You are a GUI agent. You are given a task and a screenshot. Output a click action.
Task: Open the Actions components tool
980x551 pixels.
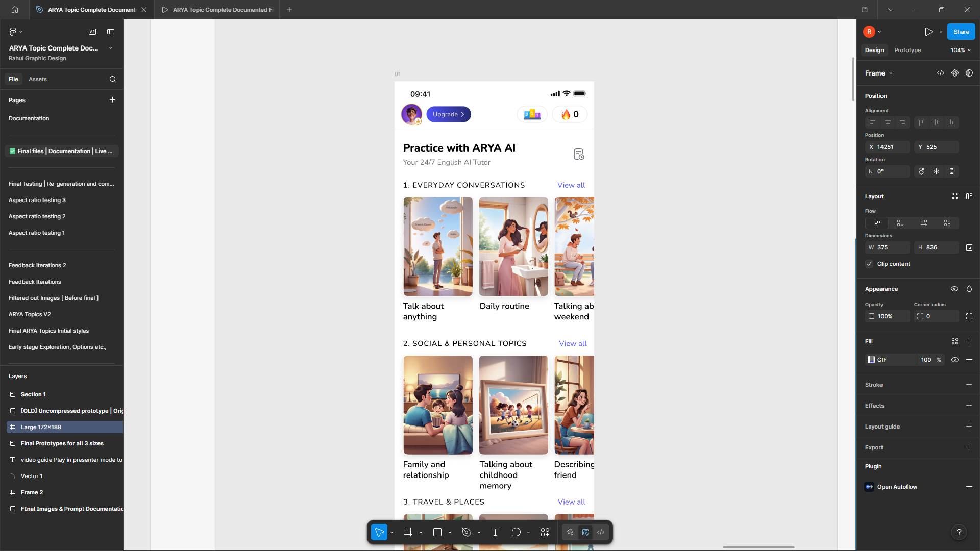pyautogui.click(x=545, y=532)
